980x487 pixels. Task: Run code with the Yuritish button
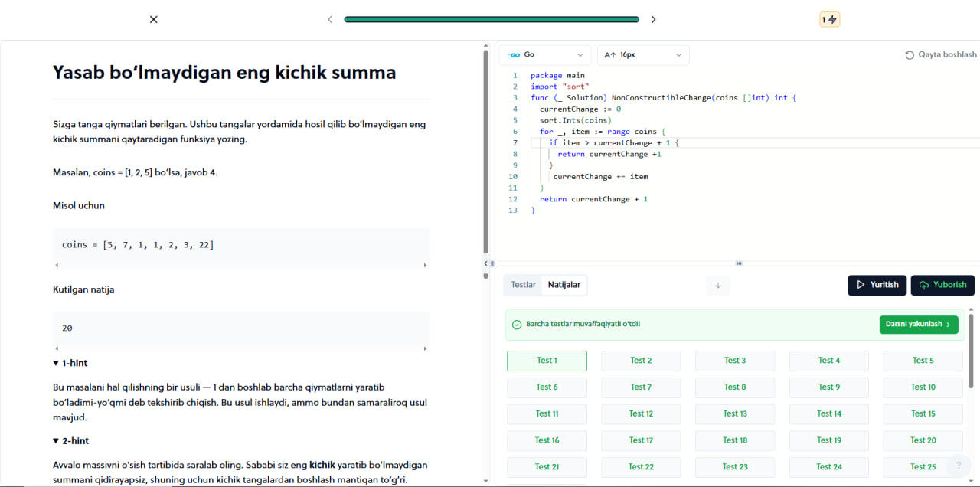coord(877,285)
